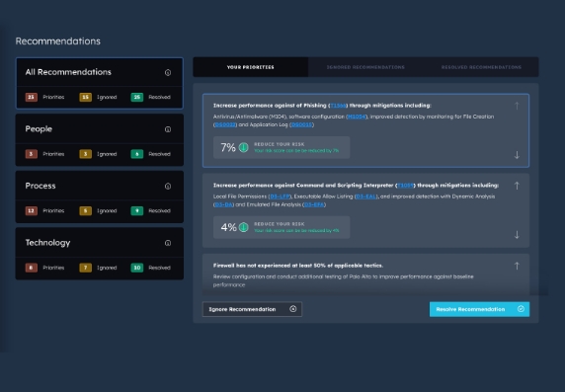Click the yellow 15 Ignored badge
Viewport: 565px width, 392px height.
pos(85,97)
